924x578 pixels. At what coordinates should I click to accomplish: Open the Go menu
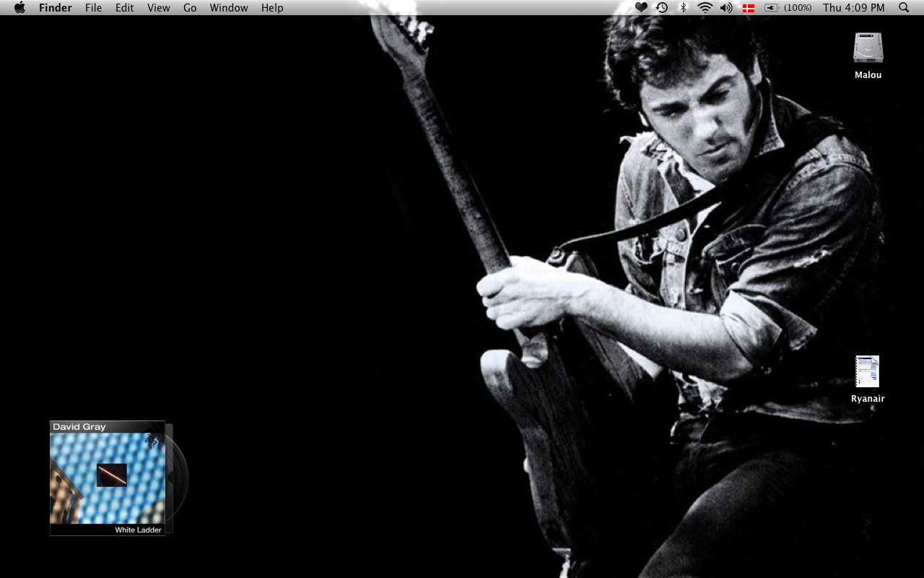coord(190,8)
